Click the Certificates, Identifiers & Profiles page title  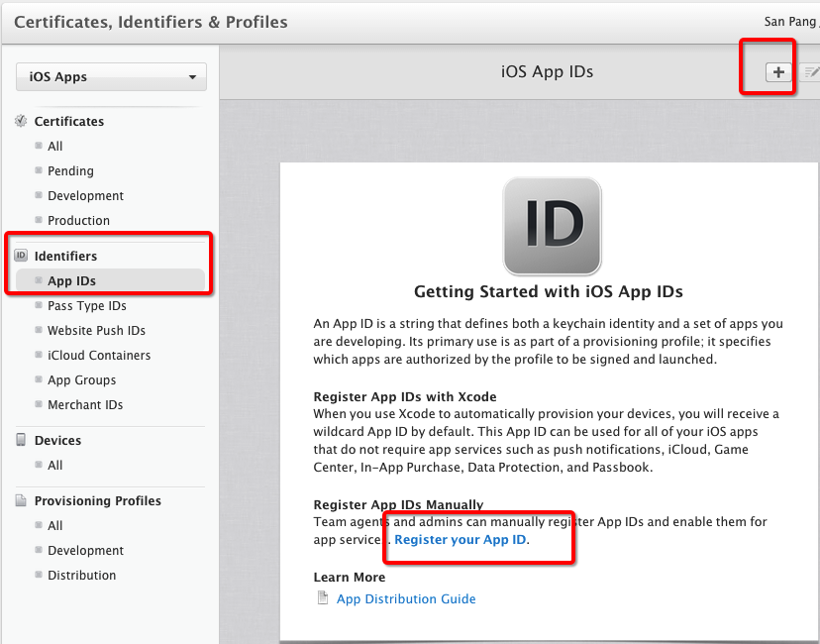coord(151,22)
